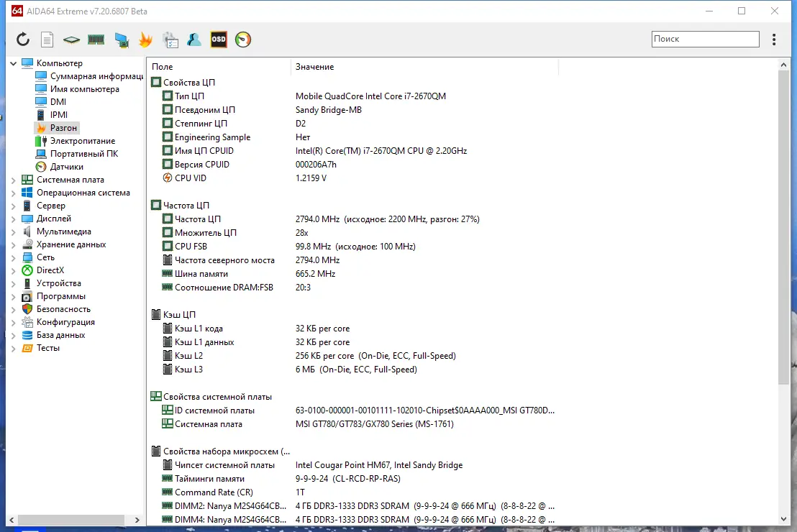Screen dimensions: 797x532
Task: Open the user profile toolbar icon
Action: coord(194,39)
